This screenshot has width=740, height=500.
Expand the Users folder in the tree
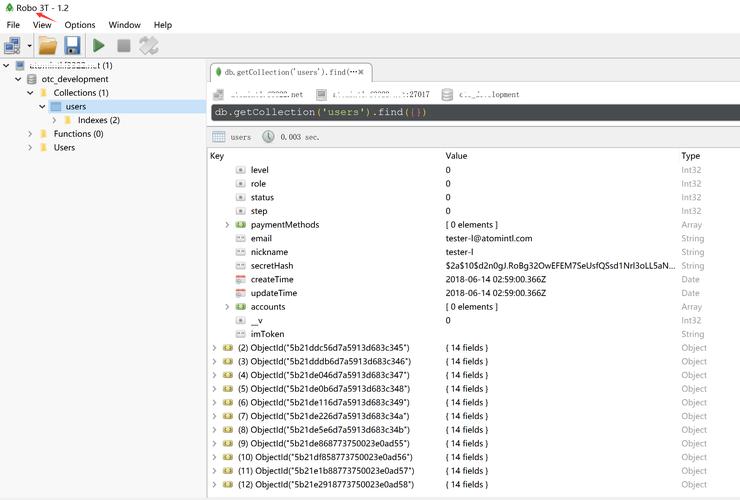[x=30, y=148]
